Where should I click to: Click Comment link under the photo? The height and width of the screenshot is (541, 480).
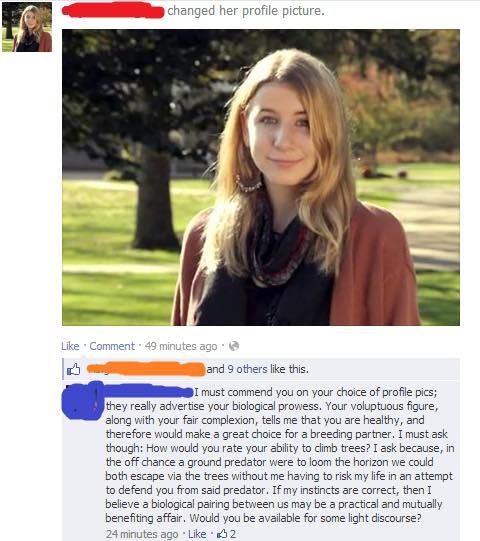(112, 346)
